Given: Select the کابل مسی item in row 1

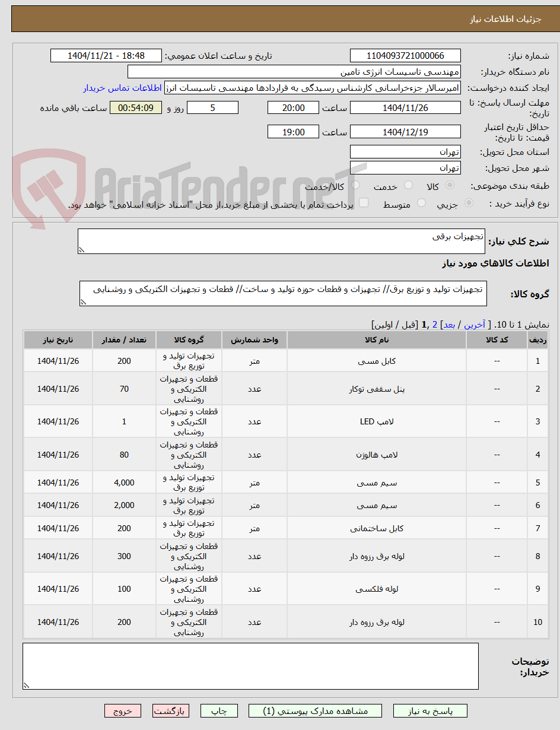Looking at the screenshot, I should click(x=377, y=361).
